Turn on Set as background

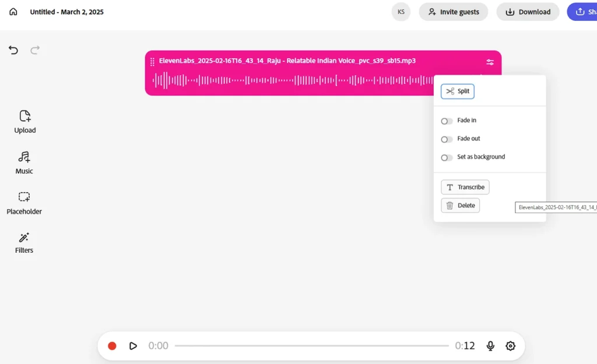pos(447,157)
